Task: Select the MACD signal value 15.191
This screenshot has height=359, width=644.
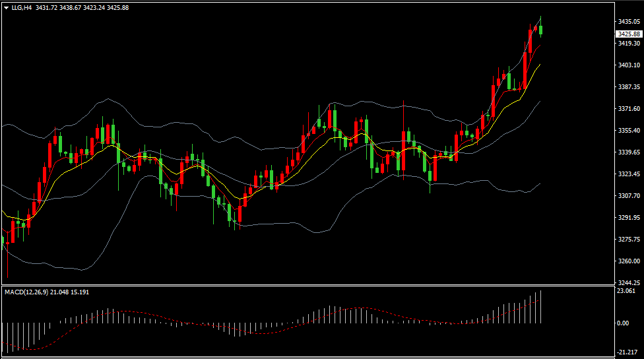Action: (80, 292)
